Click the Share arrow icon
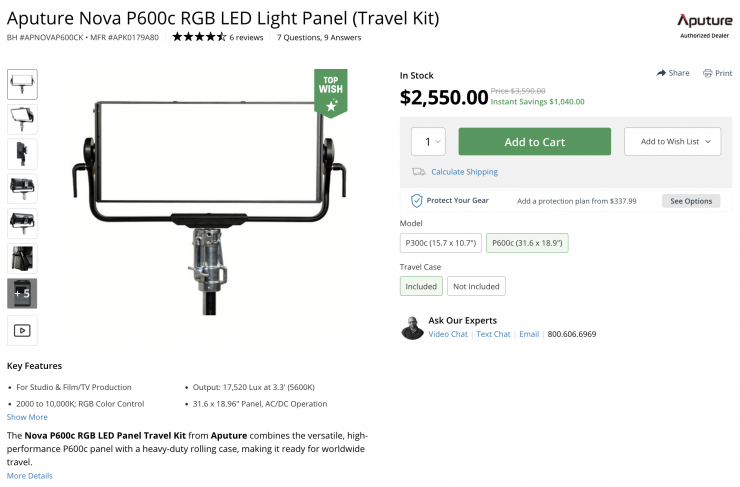 pyautogui.click(x=661, y=73)
